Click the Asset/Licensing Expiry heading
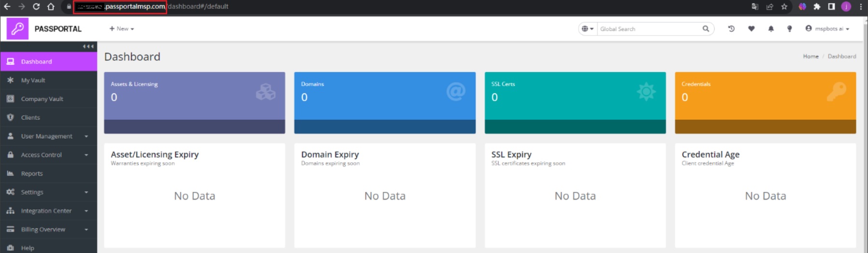 click(x=155, y=155)
